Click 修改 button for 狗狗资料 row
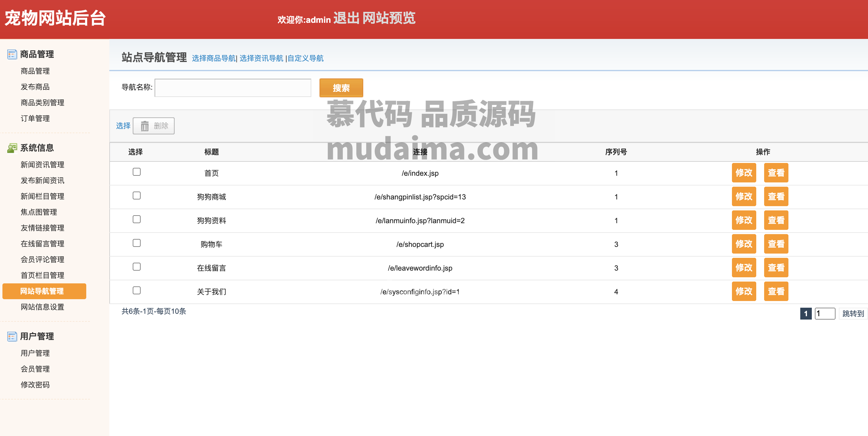Image resolution: width=868 pixels, height=436 pixels. click(x=744, y=220)
